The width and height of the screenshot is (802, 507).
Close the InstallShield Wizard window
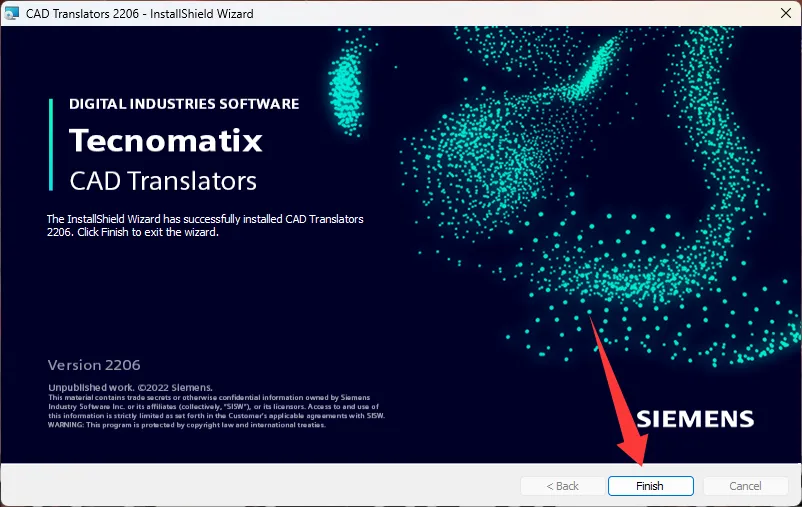tap(786, 13)
